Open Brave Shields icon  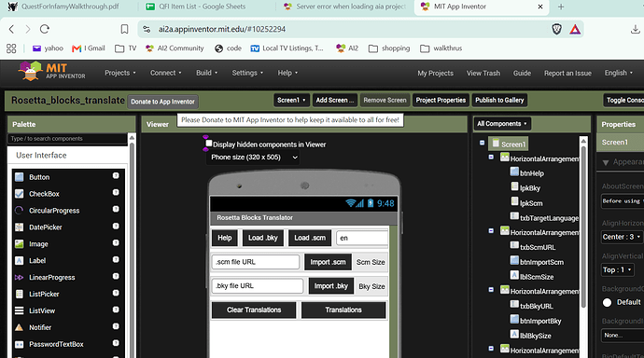556,29
